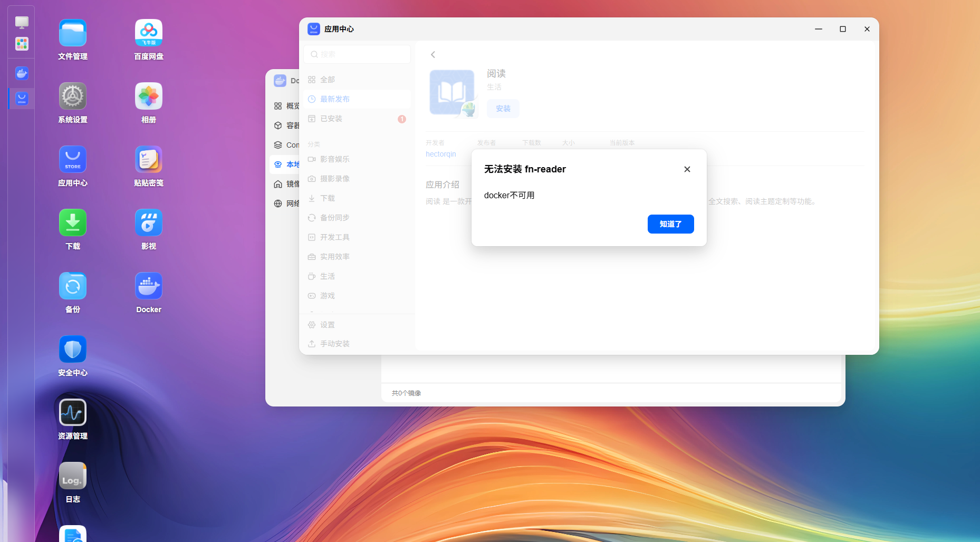Choose the 游戏 category
Screen dimensions: 980x542
pyautogui.click(x=357, y=296)
